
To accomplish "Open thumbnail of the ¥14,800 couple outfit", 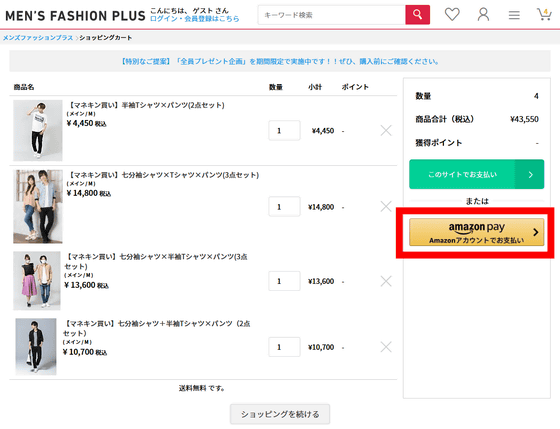I will click(x=38, y=206).
